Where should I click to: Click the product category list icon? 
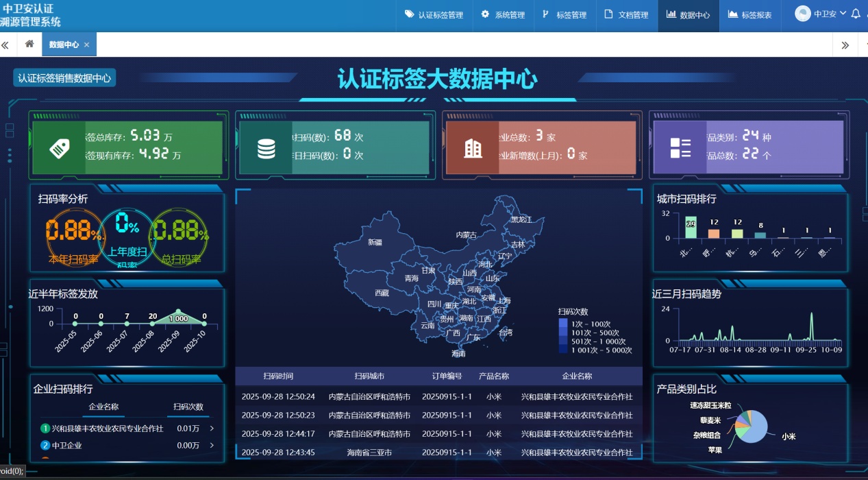click(680, 147)
